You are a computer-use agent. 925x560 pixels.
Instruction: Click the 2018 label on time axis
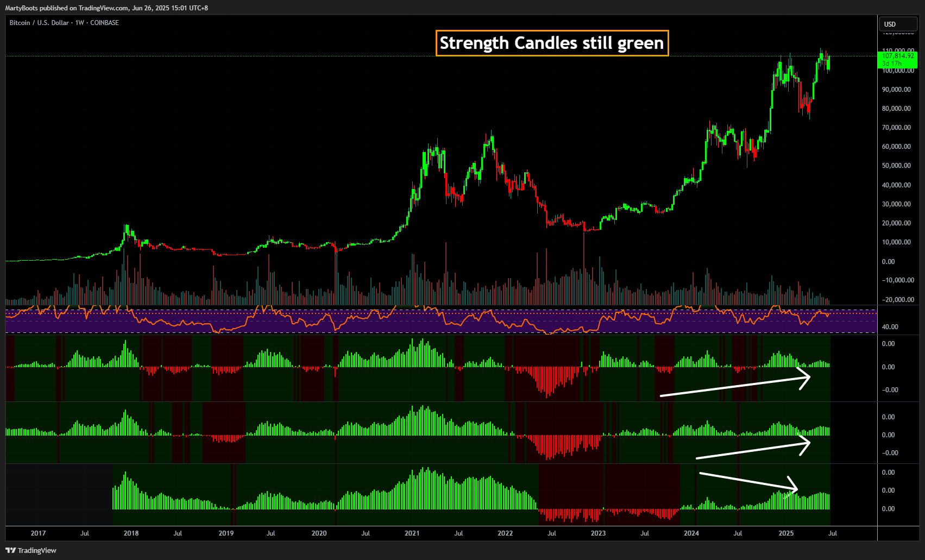point(131,533)
